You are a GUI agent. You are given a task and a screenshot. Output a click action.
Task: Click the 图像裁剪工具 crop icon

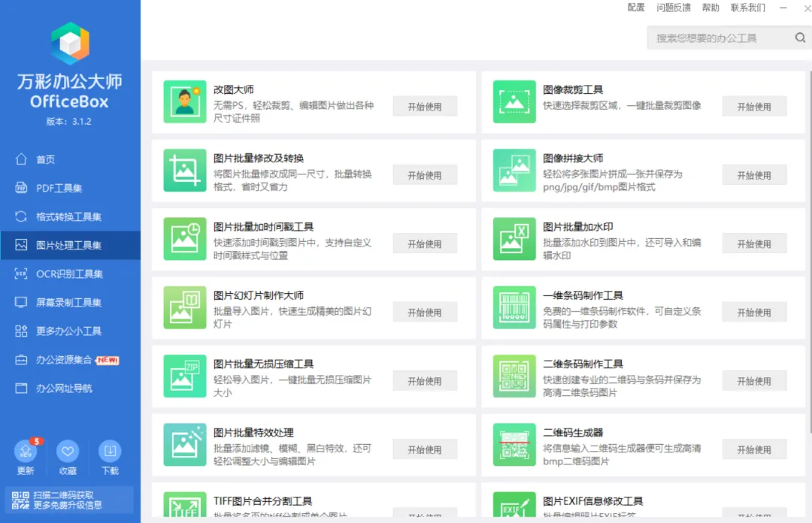[x=514, y=101]
